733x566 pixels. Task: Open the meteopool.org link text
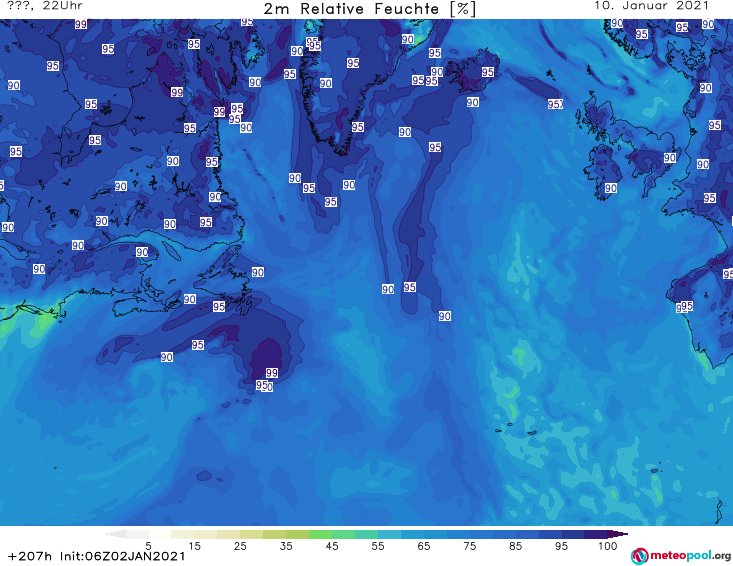[x=690, y=555]
